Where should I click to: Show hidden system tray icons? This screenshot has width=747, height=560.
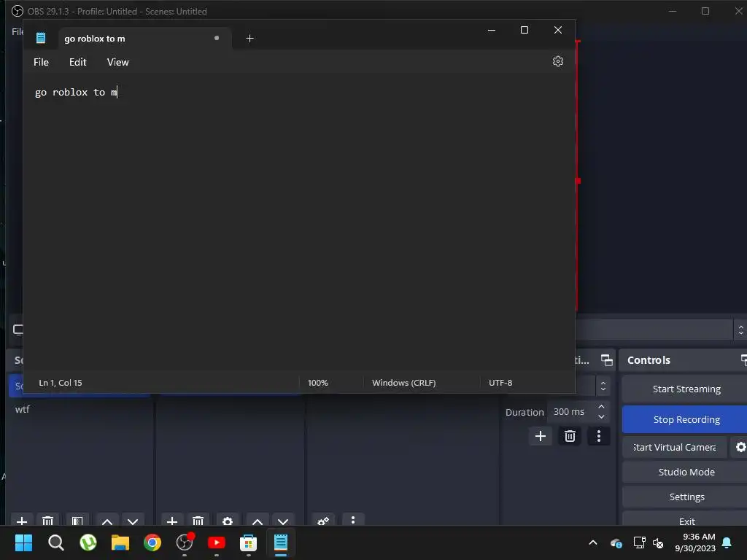tap(593, 542)
